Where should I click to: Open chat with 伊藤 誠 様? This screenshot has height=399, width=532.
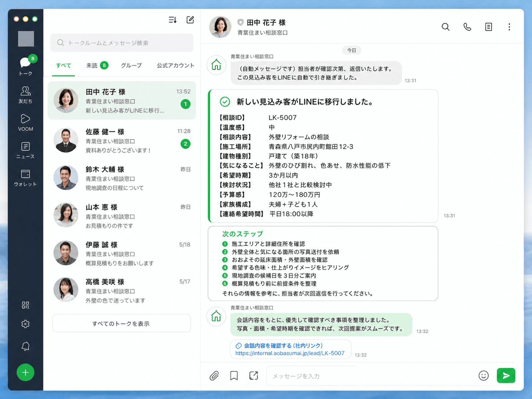coord(122,253)
